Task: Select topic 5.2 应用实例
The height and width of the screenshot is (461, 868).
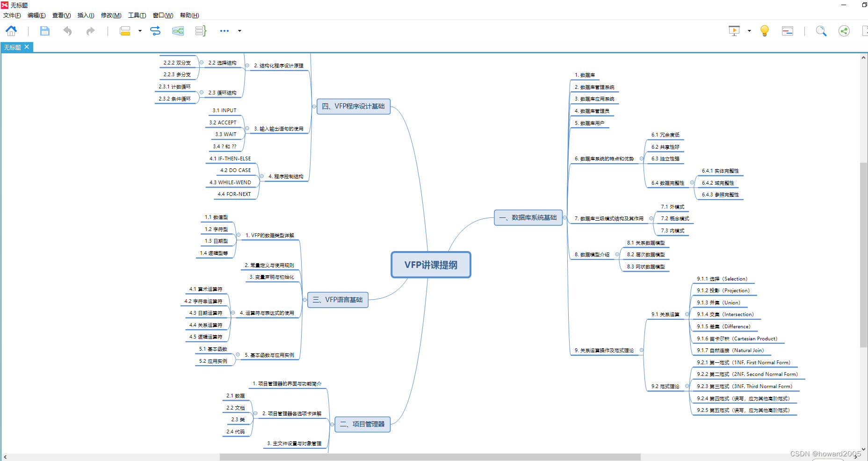Action: tap(213, 361)
